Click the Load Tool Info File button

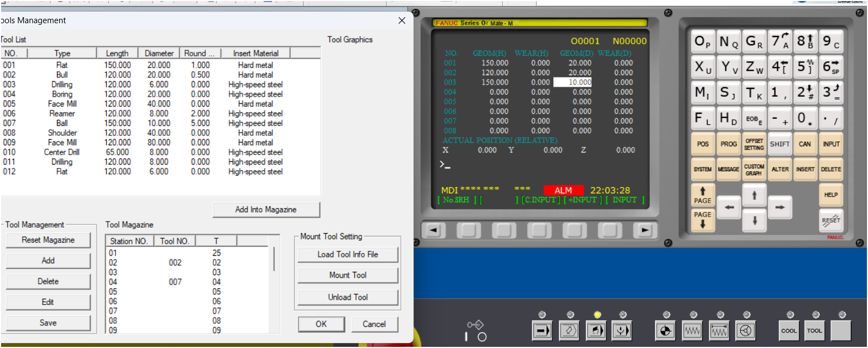[x=348, y=255]
